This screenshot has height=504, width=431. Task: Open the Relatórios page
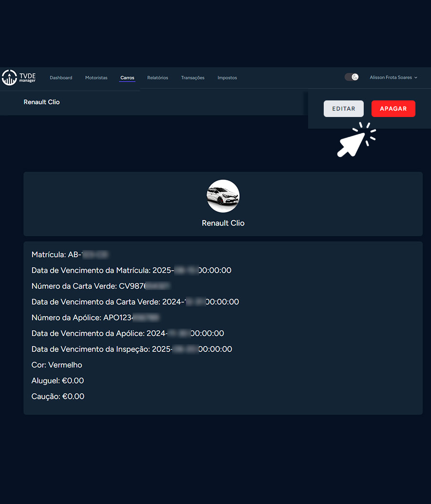pyautogui.click(x=157, y=78)
